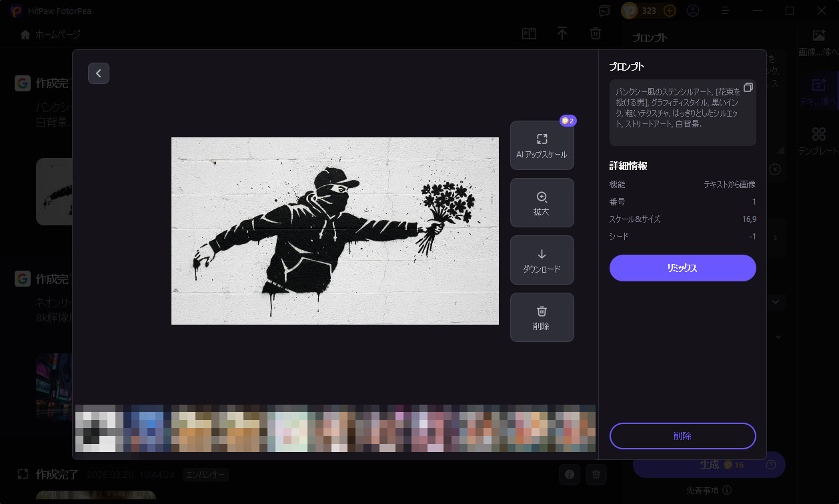The width and height of the screenshot is (839, 504).
Task: Go back using the circular back arrow
Action: click(x=99, y=73)
